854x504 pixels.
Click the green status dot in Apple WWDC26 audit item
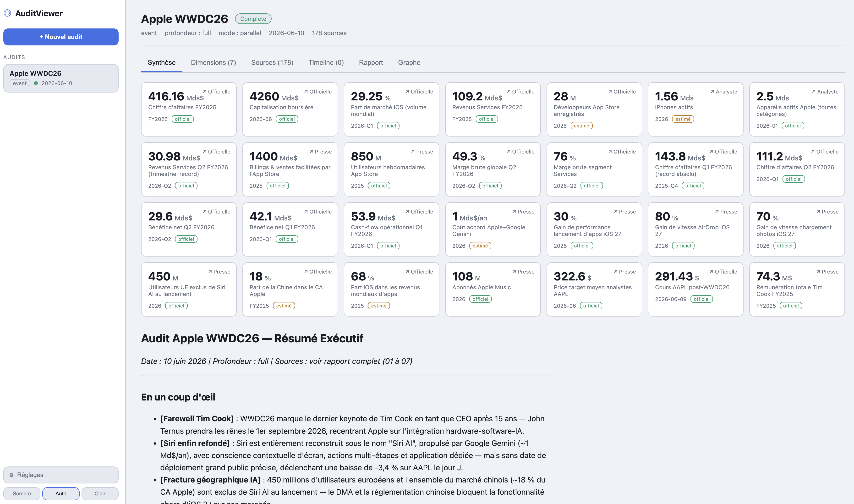pyautogui.click(x=36, y=83)
